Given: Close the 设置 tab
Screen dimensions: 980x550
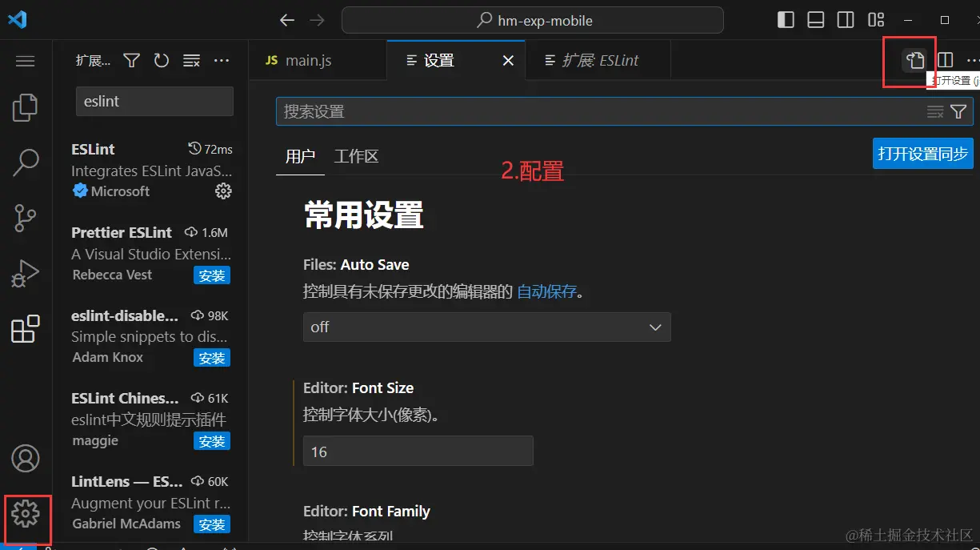Looking at the screenshot, I should (508, 61).
